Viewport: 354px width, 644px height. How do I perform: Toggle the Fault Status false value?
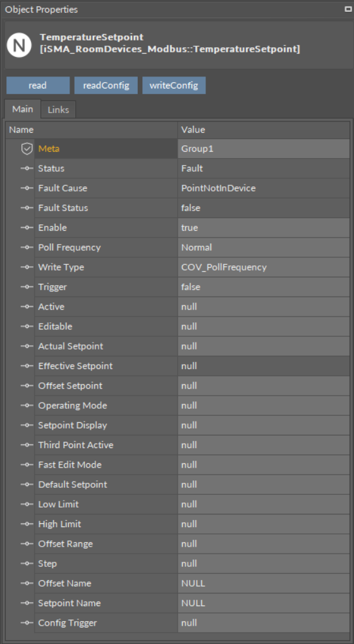(x=264, y=208)
